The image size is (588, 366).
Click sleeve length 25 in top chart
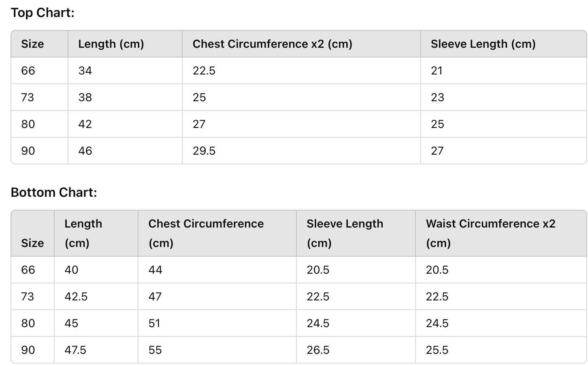click(437, 124)
